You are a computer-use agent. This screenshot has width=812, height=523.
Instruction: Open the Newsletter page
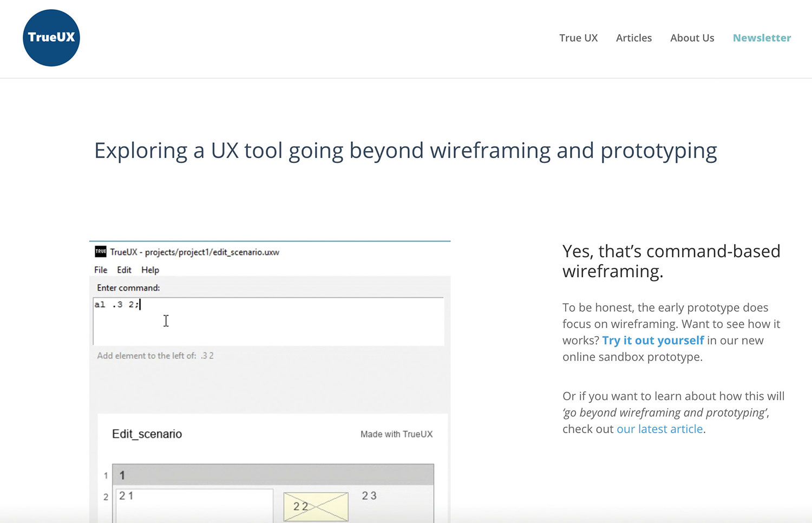coord(762,38)
